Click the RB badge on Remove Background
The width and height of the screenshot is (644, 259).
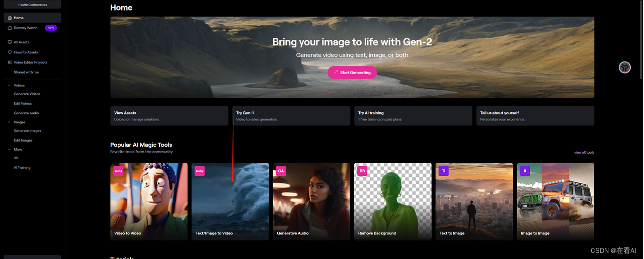click(x=362, y=171)
